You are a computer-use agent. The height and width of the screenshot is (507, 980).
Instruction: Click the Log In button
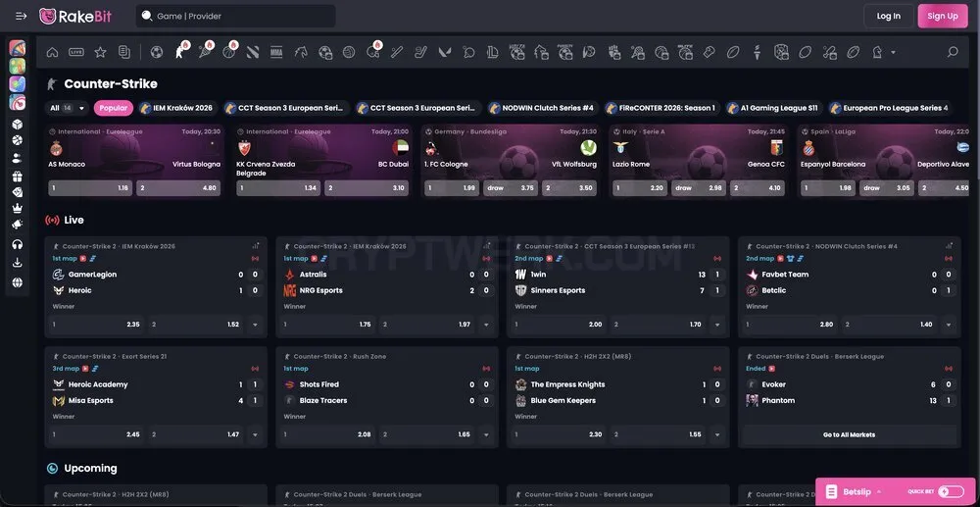pos(888,17)
